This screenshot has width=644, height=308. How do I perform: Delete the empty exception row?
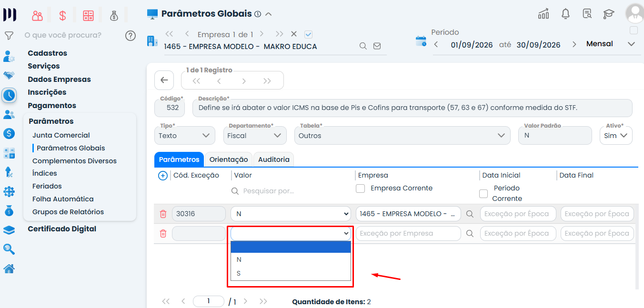point(163,233)
